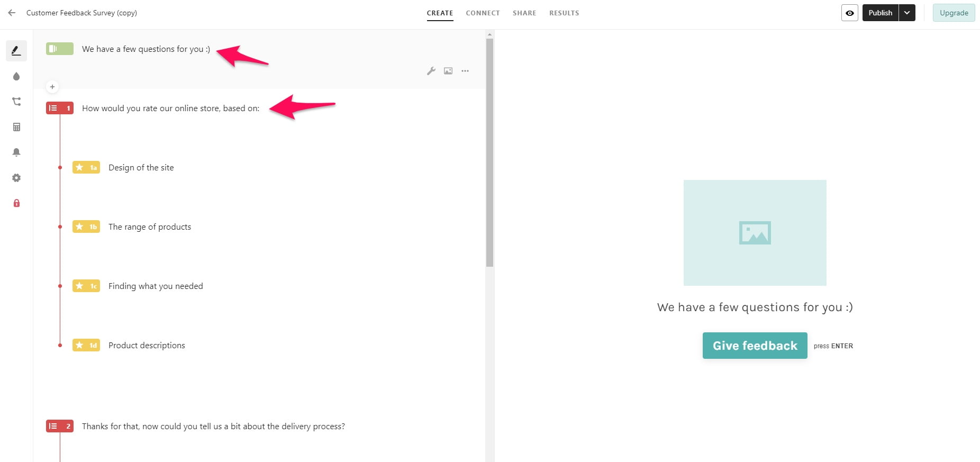980x462 pixels.
Task: Select the red question group 2 badge
Action: point(60,426)
